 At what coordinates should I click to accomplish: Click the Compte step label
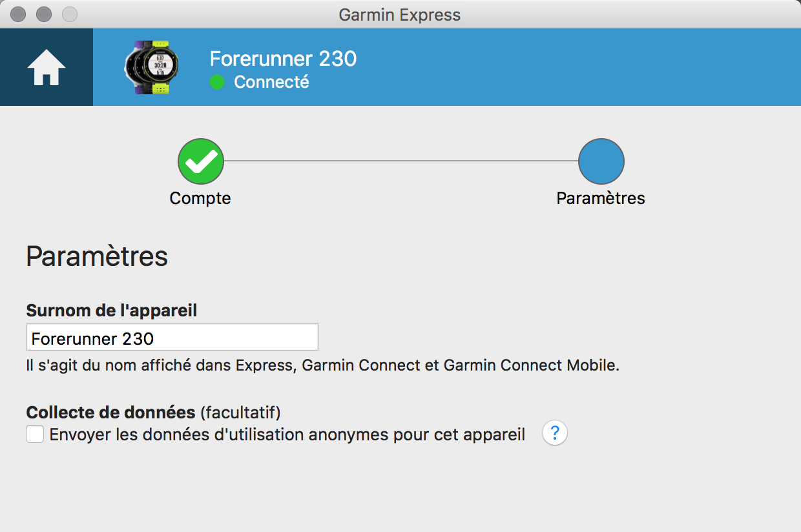coord(200,198)
